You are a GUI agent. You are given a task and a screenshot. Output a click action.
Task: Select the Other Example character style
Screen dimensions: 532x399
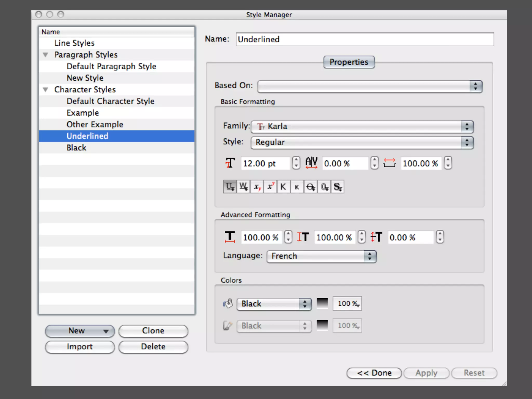pos(95,124)
